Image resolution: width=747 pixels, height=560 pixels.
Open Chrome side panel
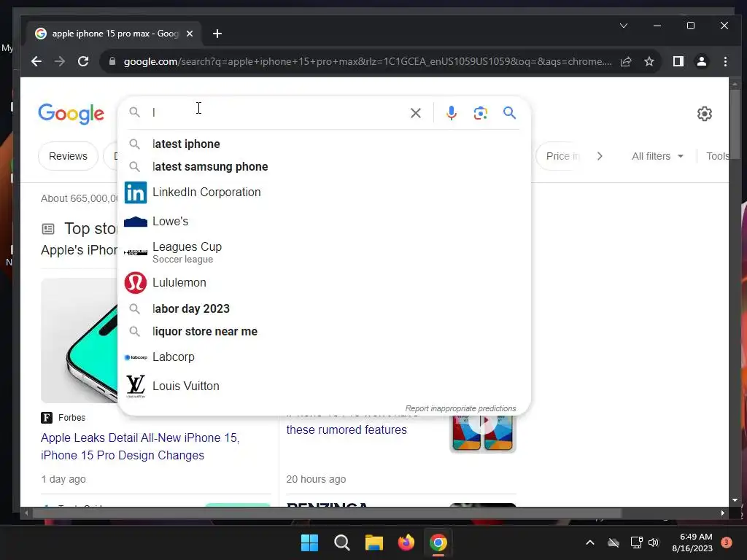(678, 61)
